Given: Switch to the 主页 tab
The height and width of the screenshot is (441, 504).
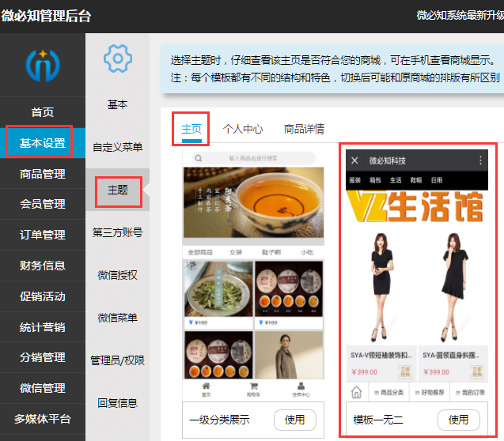Looking at the screenshot, I should pos(191,130).
